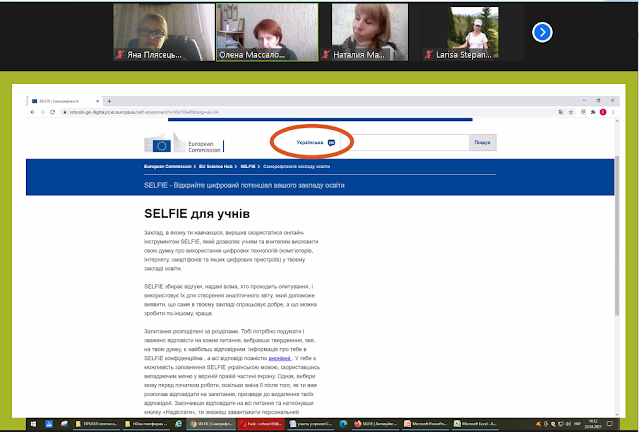Go forward in the Chrome browser
Viewport: 639px width, 432px height.
click(x=42, y=112)
